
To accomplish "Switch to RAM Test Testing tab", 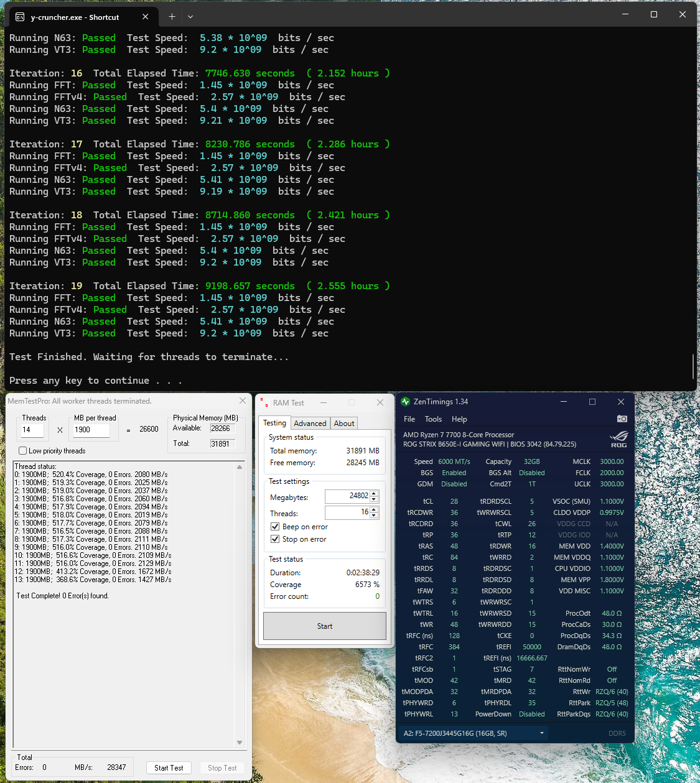I will [x=274, y=423].
